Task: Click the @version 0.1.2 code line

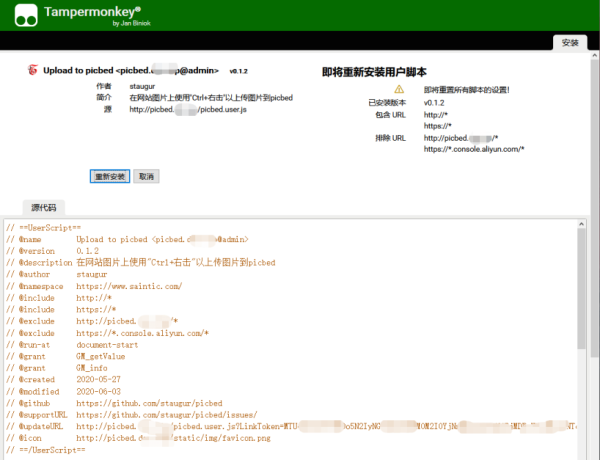Action: [52, 251]
